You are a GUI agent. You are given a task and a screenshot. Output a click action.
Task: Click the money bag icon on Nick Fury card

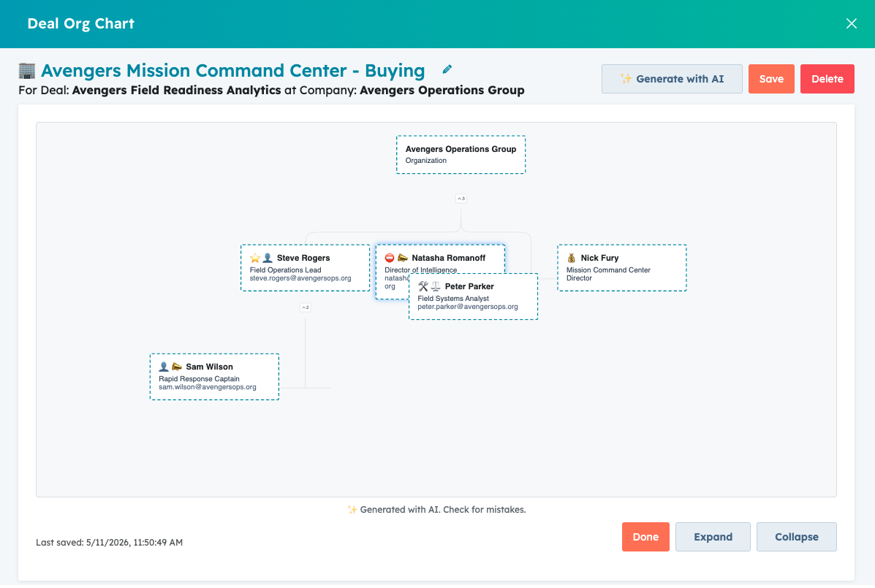click(572, 258)
